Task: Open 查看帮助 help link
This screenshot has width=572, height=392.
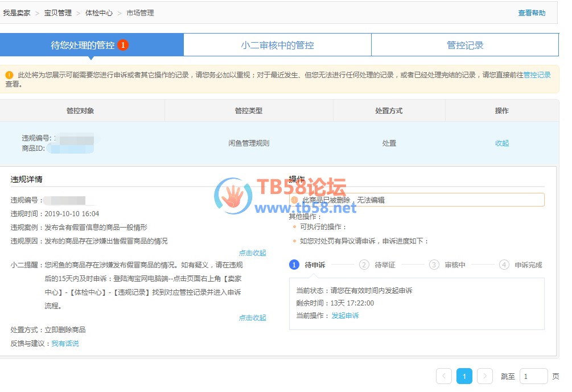Action: click(531, 13)
